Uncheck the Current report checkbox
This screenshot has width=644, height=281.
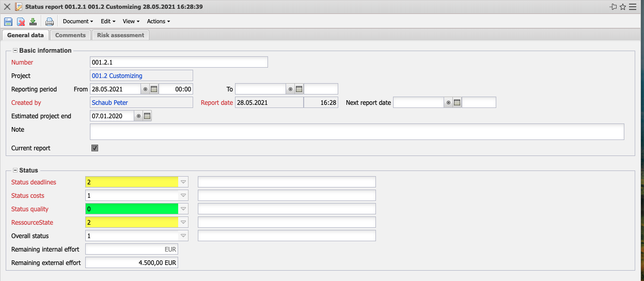(95, 148)
